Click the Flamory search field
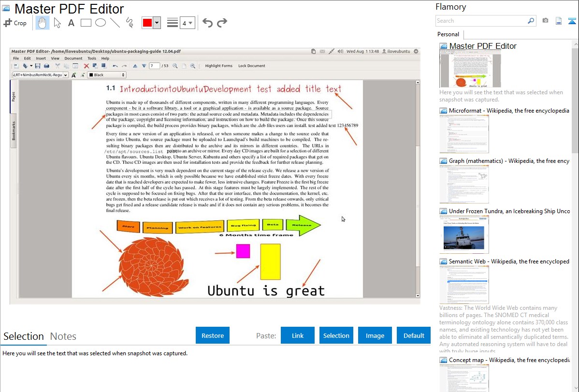Screen dimensions: 579x392 point(481,21)
